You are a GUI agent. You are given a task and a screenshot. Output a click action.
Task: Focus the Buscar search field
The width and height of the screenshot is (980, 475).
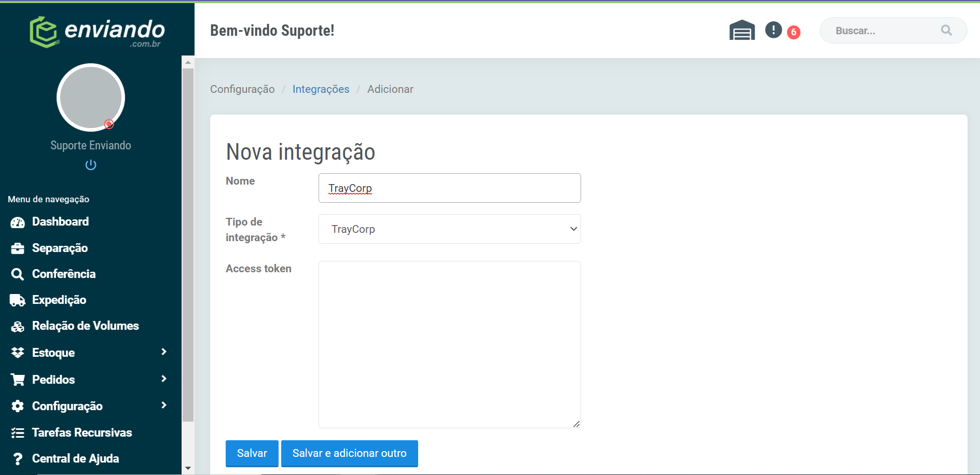[x=893, y=31]
